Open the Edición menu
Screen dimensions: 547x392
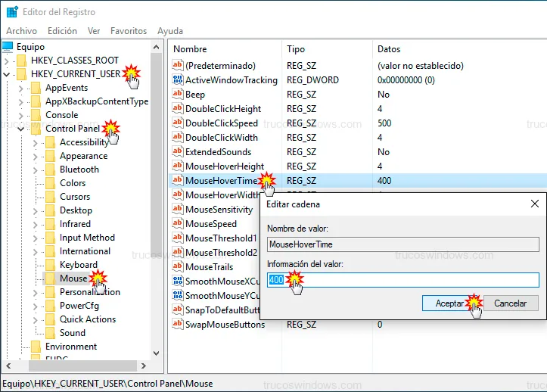click(62, 31)
